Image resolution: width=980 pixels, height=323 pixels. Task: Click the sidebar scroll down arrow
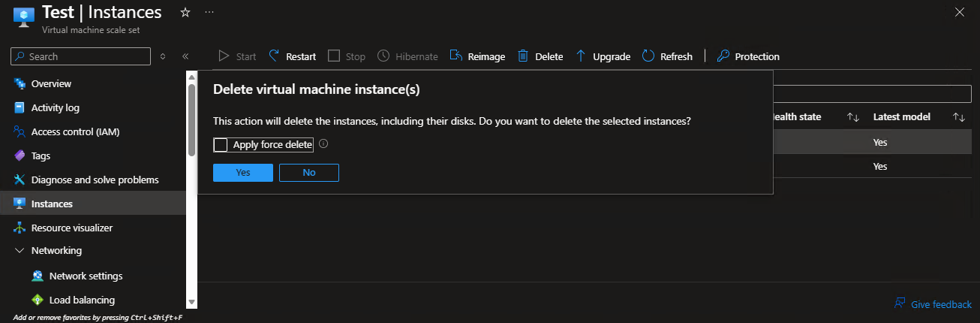[x=191, y=302]
